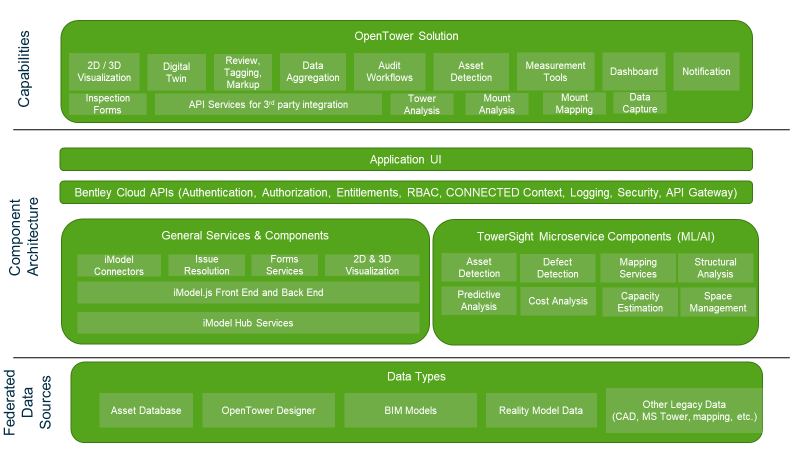Click the Digital Twin box
800x450 pixels.
177,72
